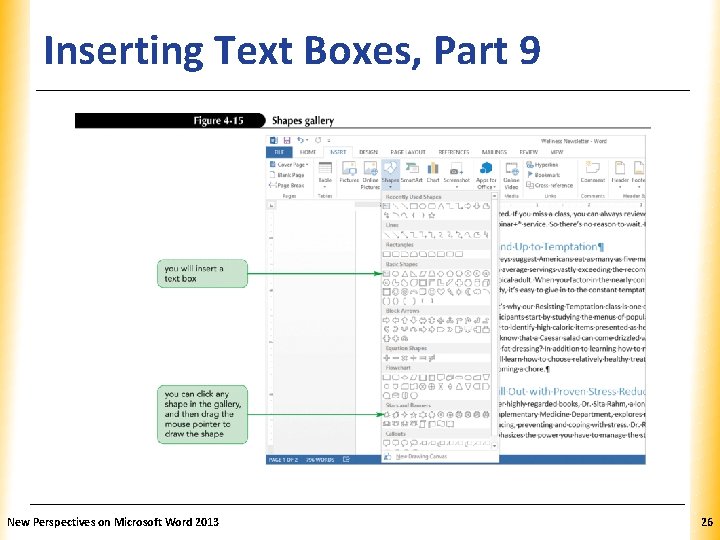Select the right arrow in Block Arrows
720x540 pixels.
386,320
